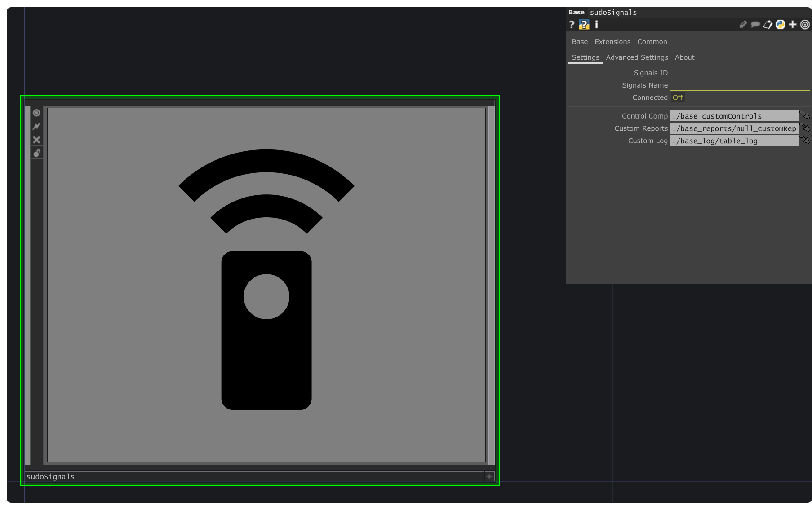Click the pencil edit icon
Image resolution: width=812 pixels, height=510 pixels.
743,24
